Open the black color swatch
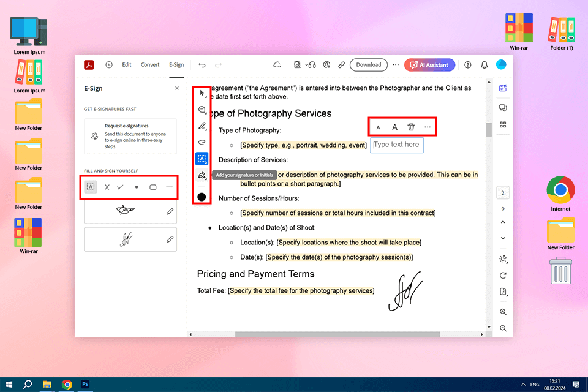Image resolution: width=588 pixels, height=392 pixels. (202, 197)
